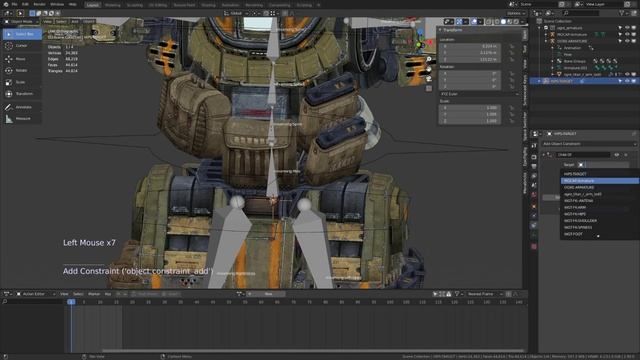Open the Edit menu

click(x=25, y=4)
